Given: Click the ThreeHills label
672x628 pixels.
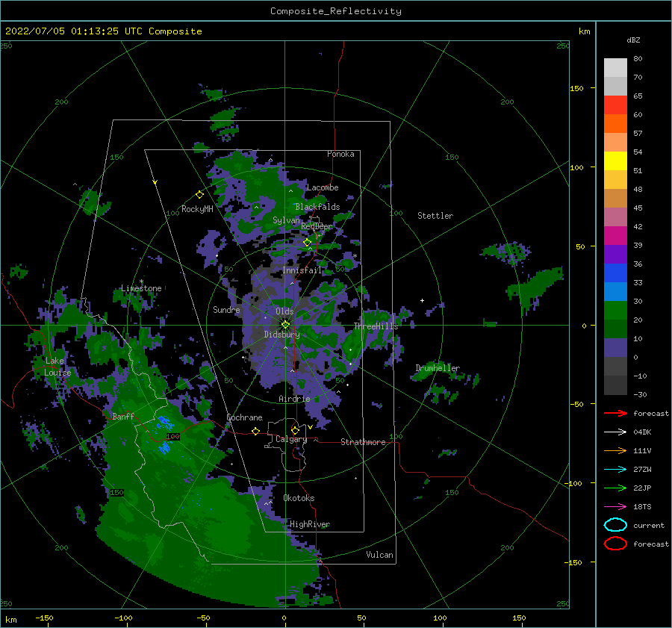Looking at the screenshot, I should pyautogui.click(x=376, y=326).
